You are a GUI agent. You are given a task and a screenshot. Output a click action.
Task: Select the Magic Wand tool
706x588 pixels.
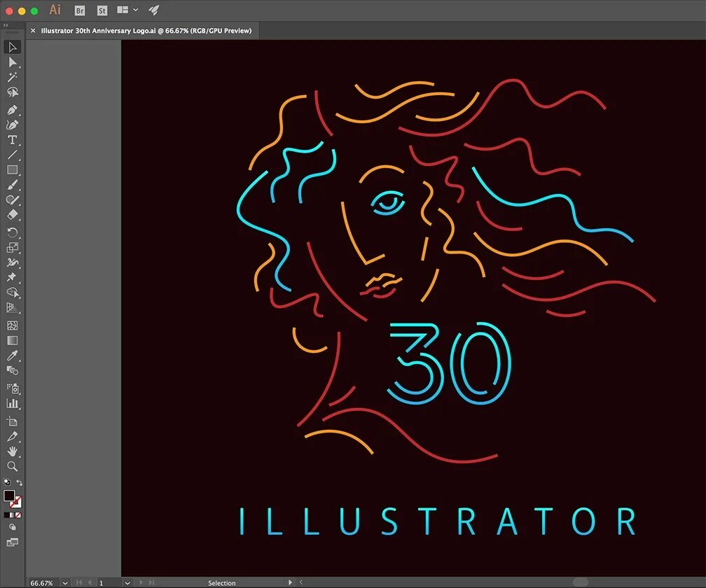coord(13,77)
